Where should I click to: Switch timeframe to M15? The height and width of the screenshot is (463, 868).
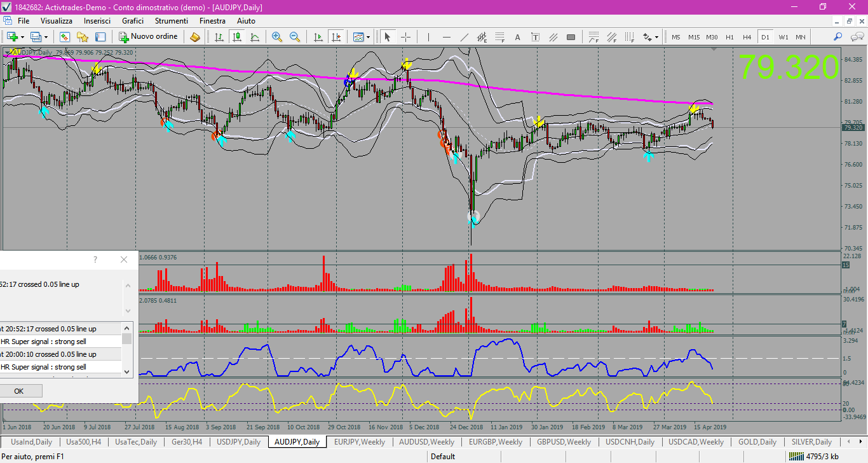tap(694, 37)
